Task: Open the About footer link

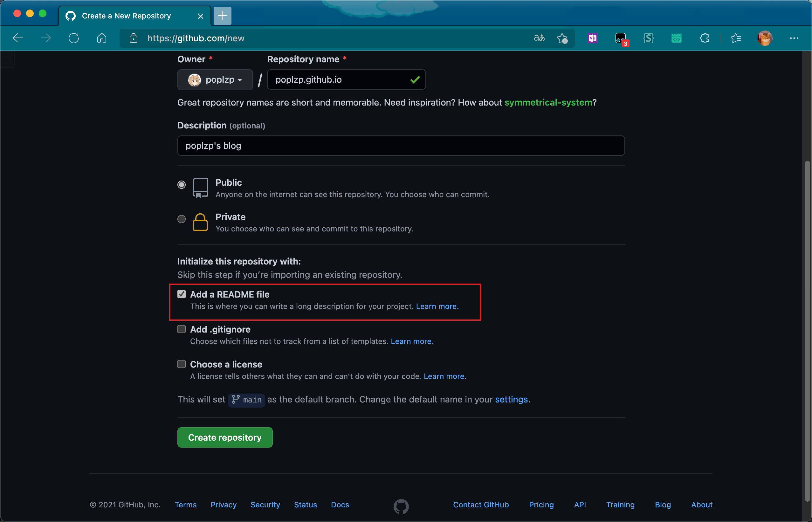Action: coord(702,505)
